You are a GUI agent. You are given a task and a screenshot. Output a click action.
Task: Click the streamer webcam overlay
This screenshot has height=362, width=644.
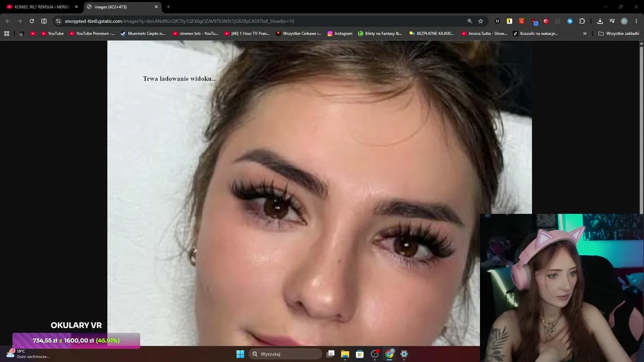click(562, 288)
